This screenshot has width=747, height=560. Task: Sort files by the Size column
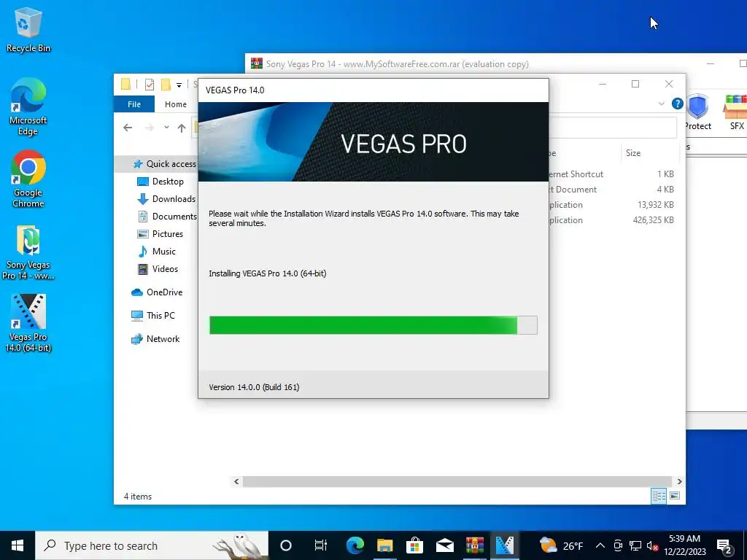point(650,153)
